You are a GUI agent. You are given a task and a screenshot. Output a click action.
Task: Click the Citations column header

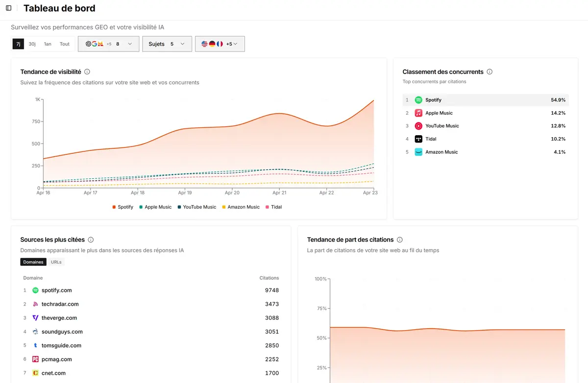point(269,278)
